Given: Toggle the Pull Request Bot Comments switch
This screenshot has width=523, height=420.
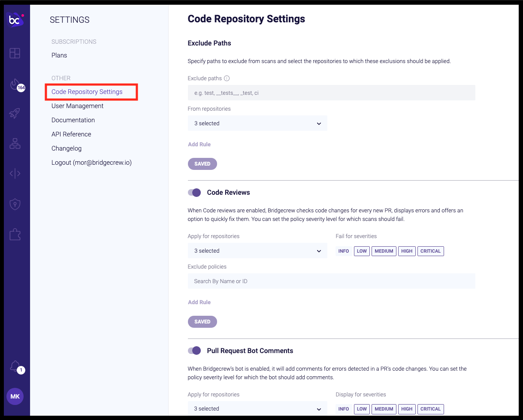Looking at the screenshot, I should (x=194, y=351).
